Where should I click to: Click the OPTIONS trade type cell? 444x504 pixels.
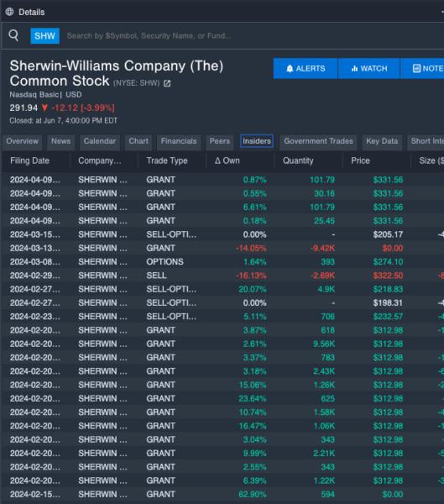coord(165,262)
